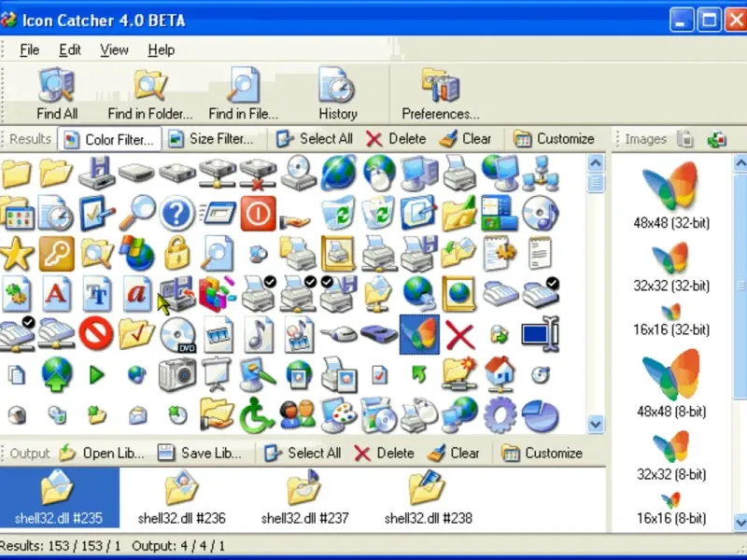Select the blue pie chart icon

coord(540,415)
